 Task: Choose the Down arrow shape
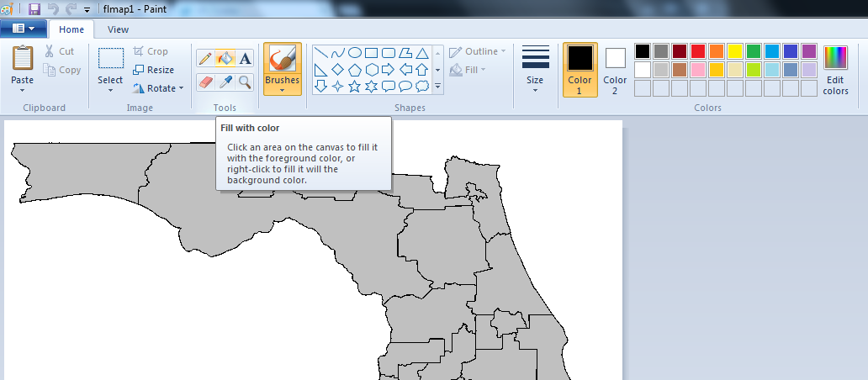click(321, 87)
